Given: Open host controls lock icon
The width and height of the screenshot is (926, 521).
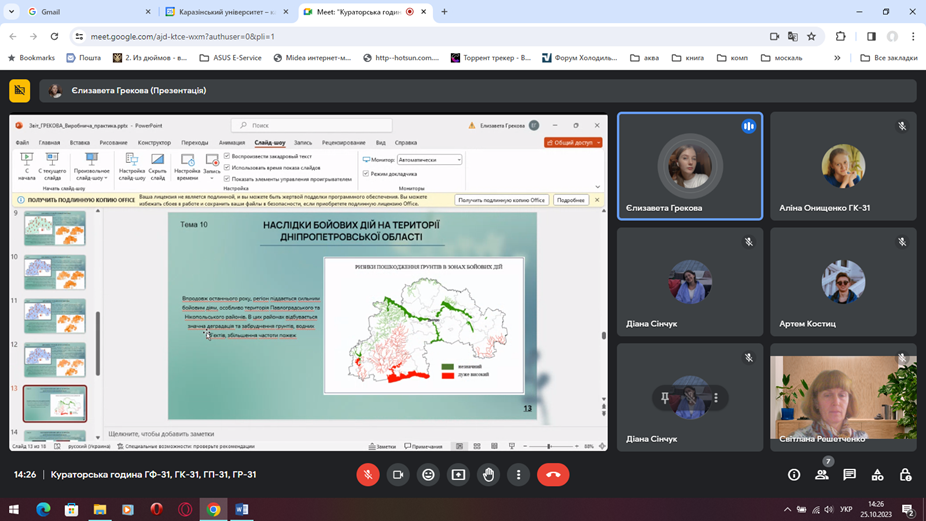Looking at the screenshot, I should 905,475.
